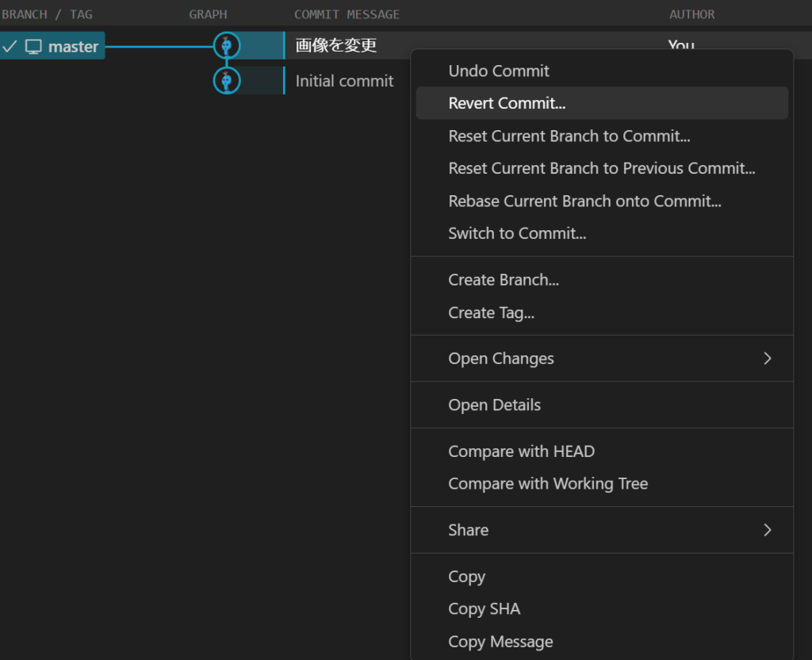Screen dimensions: 812x660
Task: Click Switch to Commit... option
Action: click(x=517, y=233)
